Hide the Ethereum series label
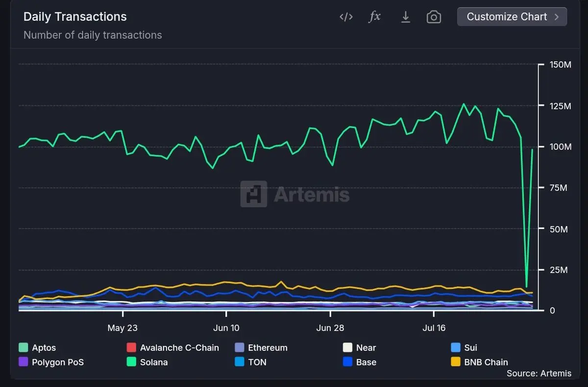 [268, 348]
